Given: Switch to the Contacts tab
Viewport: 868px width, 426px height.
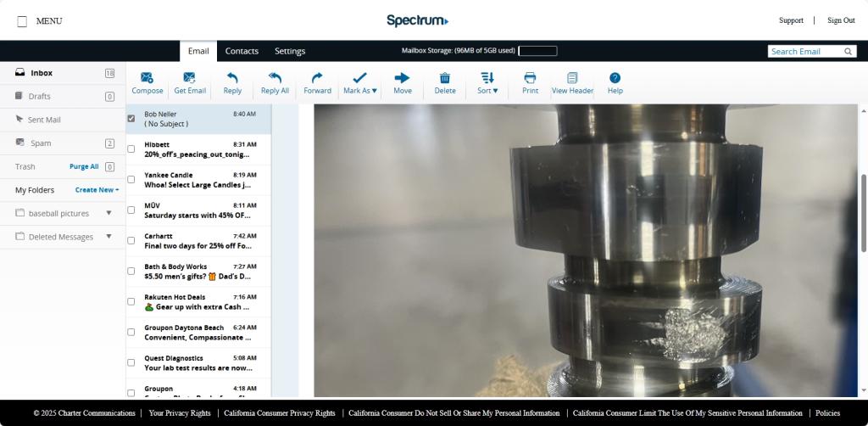Looking at the screenshot, I should click(x=242, y=51).
